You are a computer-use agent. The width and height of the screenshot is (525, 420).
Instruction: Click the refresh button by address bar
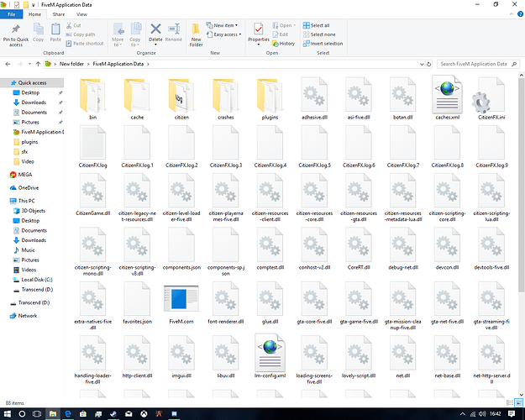point(429,64)
